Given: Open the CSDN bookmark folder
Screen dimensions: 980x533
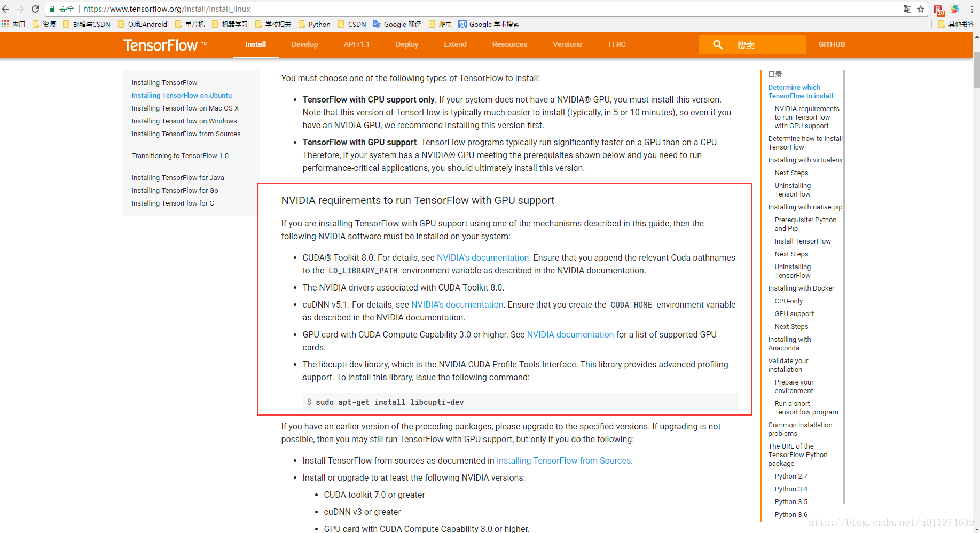Looking at the screenshot, I should [x=352, y=24].
